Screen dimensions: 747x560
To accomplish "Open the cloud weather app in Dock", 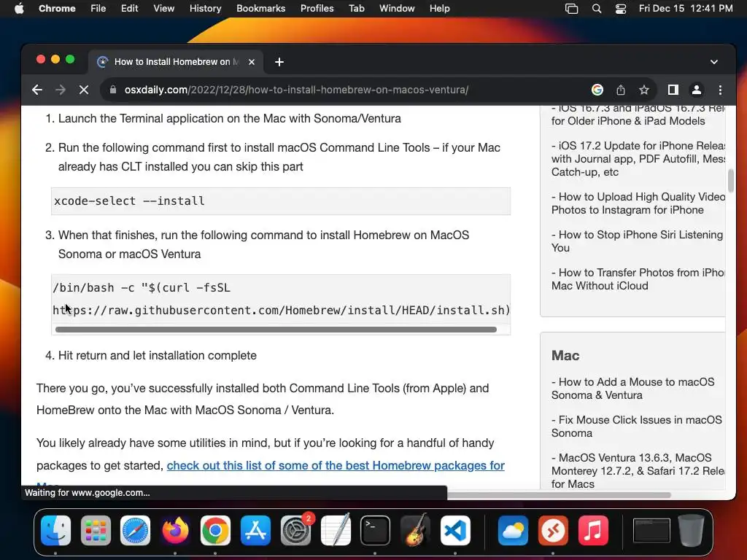I will [x=513, y=531].
